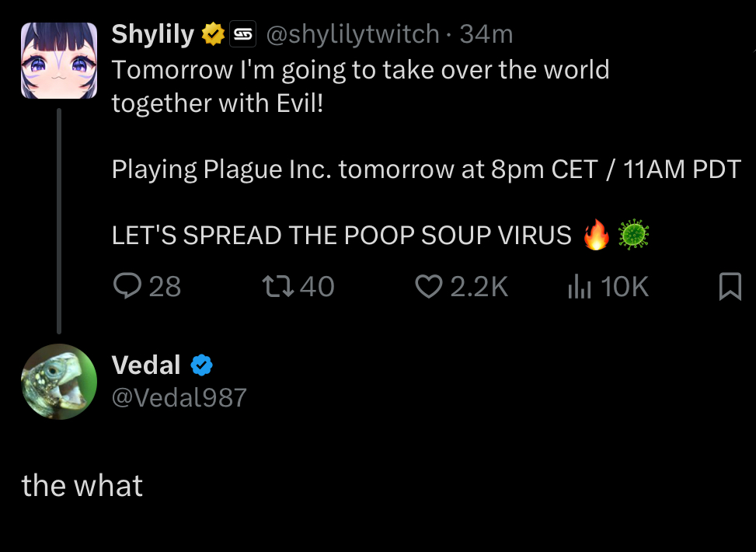Image resolution: width=756 pixels, height=552 pixels.
Task: Open the view analytics bar chart icon
Action: click(579, 288)
